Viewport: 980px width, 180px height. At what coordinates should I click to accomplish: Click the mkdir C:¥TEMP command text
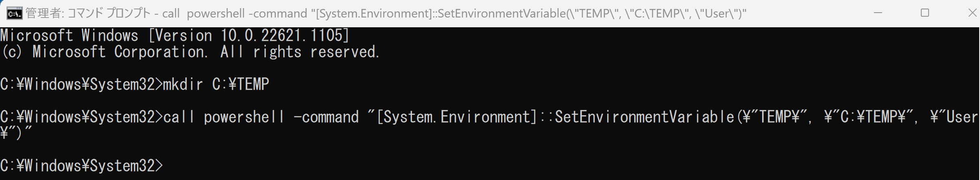(216, 84)
